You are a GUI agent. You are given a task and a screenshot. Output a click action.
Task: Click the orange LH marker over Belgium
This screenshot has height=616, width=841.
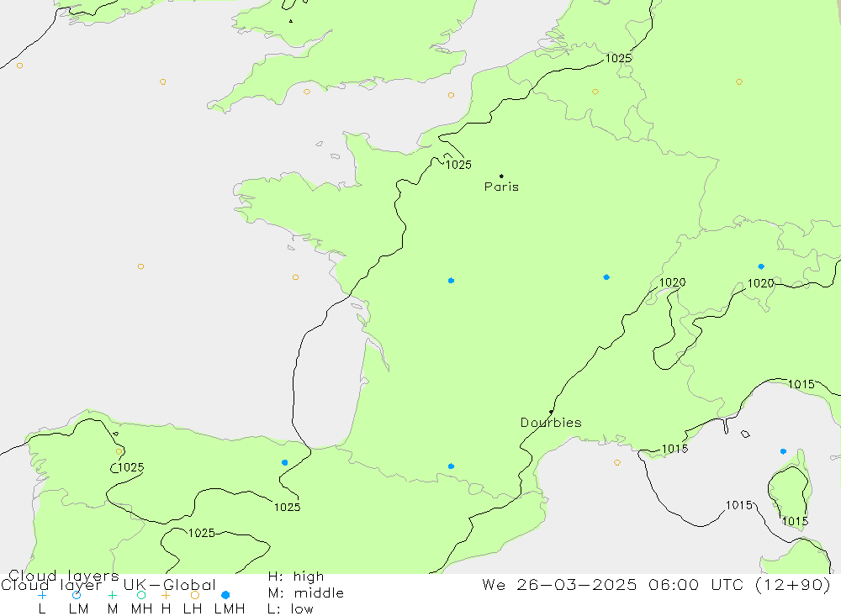coord(595,92)
